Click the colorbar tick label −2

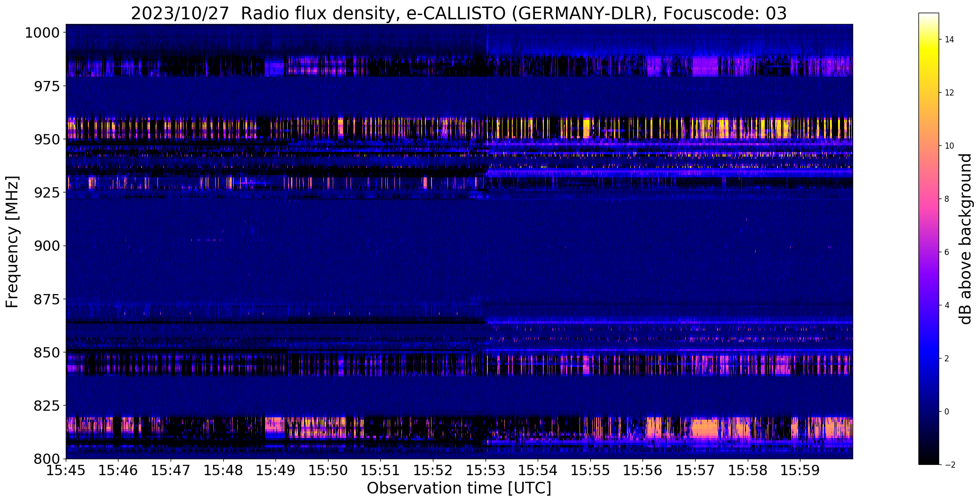coord(949,465)
